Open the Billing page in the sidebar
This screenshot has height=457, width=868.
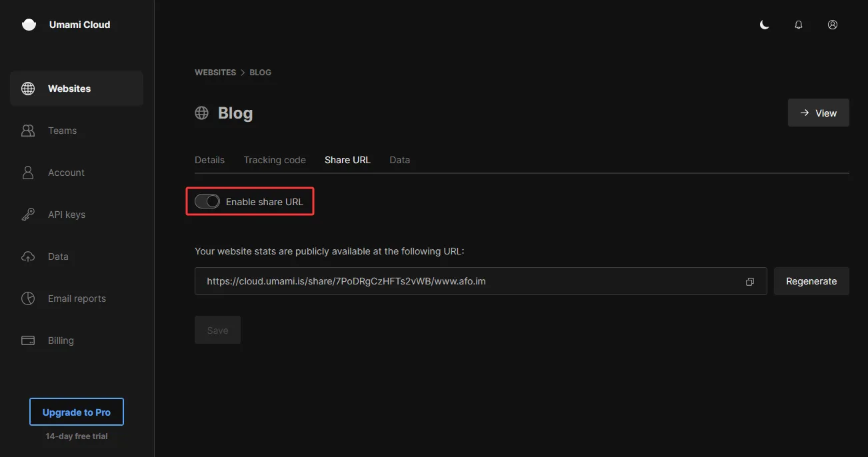pos(61,340)
